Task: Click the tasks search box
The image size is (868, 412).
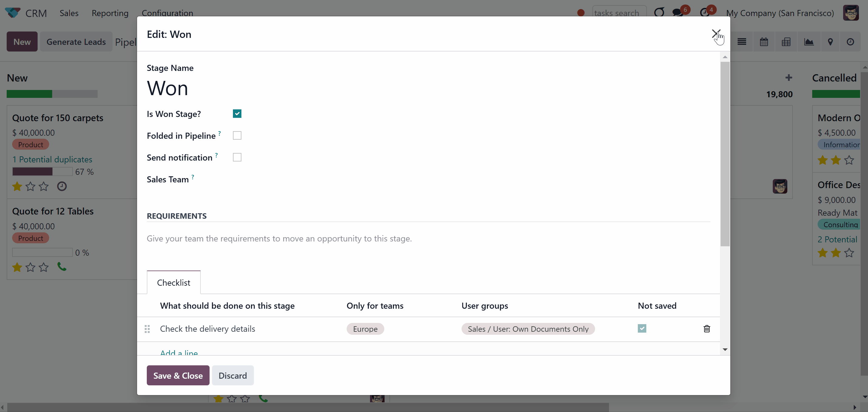Action: pyautogui.click(x=619, y=13)
